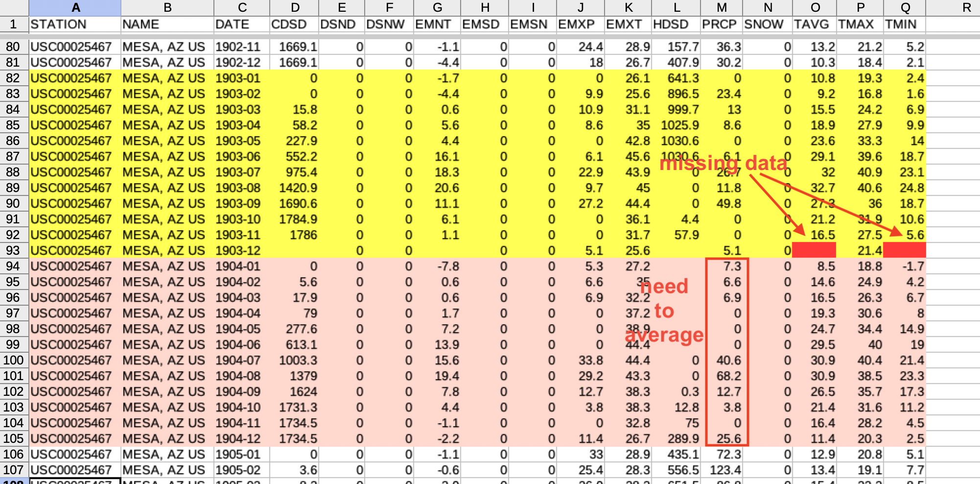This screenshot has height=484, width=980.
Task: Select column O header
Action: [x=815, y=7]
